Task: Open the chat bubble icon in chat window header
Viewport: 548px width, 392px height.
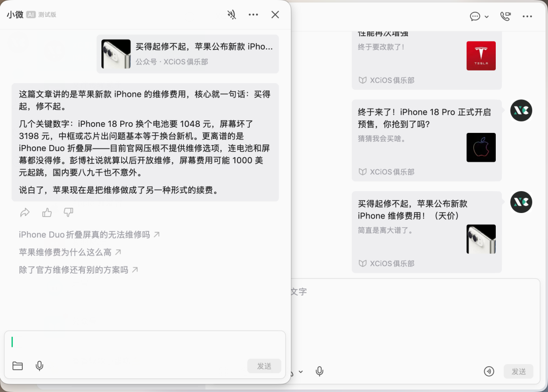Action: (x=475, y=16)
